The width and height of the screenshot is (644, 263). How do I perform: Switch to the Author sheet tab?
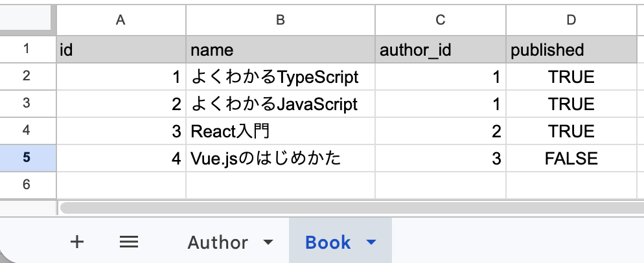point(218,242)
